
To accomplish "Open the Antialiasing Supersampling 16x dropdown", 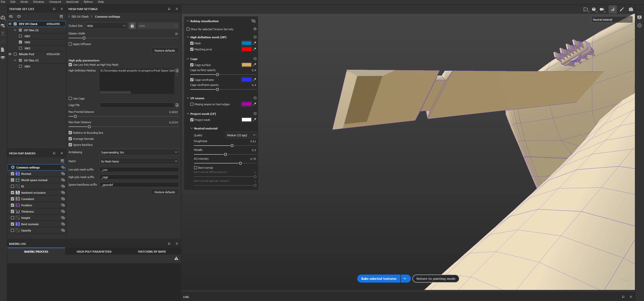I will pos(139,152).
